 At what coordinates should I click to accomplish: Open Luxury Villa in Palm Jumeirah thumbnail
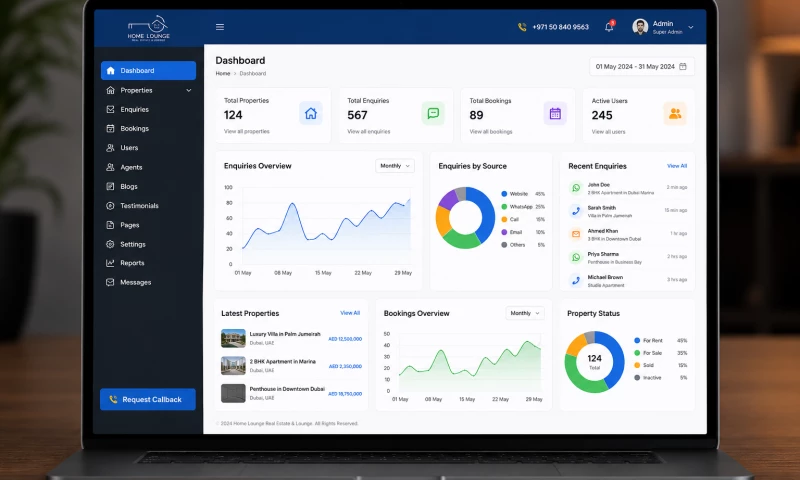point(233,338)
